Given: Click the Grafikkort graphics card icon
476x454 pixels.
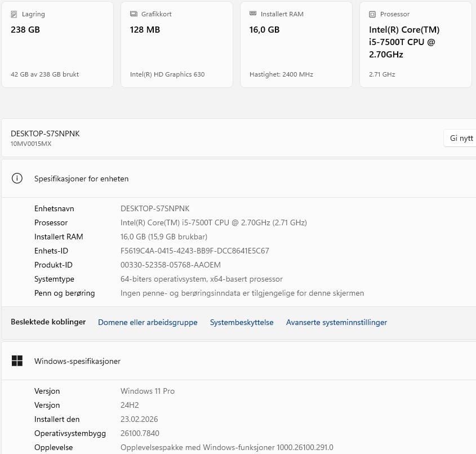Looking at the screenshot, I should (x=134, y=14).
